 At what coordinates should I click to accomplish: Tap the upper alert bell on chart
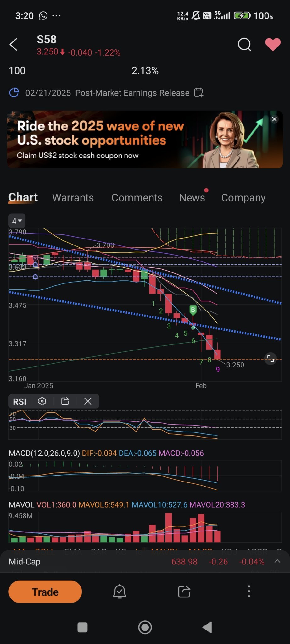pyautogui.click(x=35, y=264)
